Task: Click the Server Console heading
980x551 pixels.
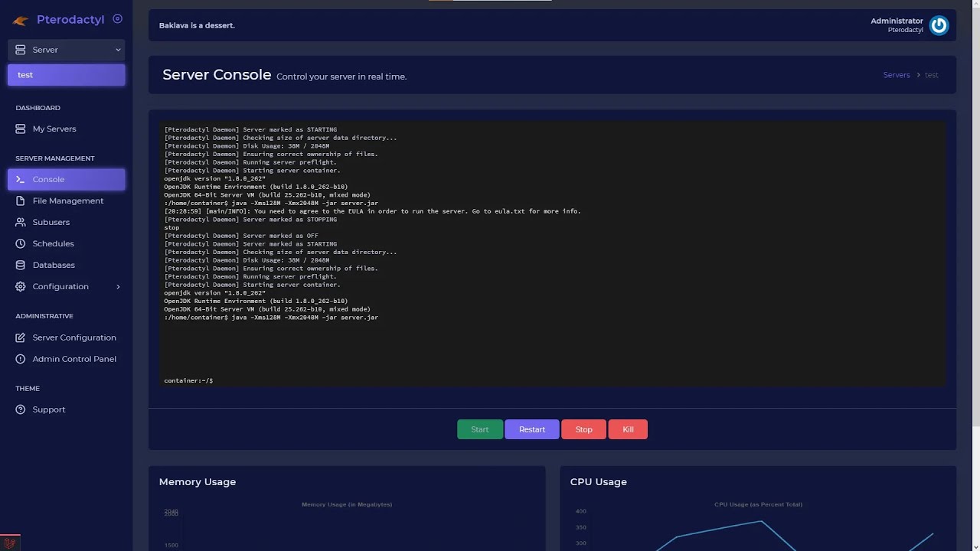Action: tap(217, 75)
